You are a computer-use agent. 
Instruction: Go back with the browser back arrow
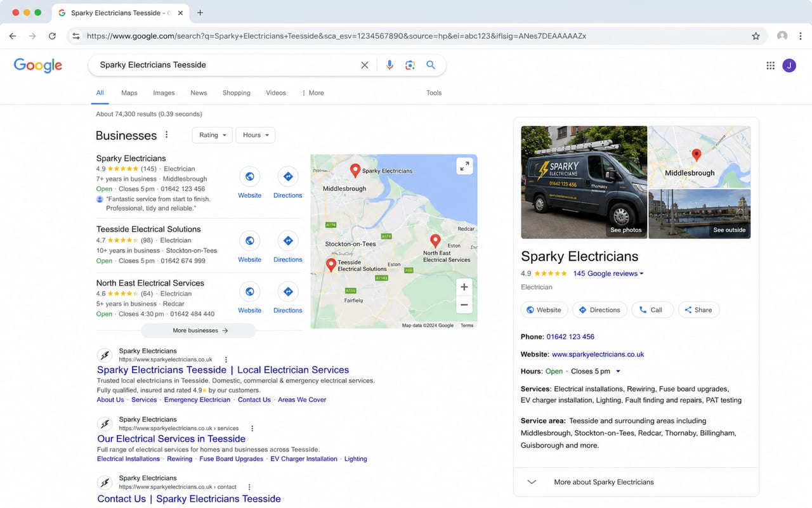[x=13, y=36]
